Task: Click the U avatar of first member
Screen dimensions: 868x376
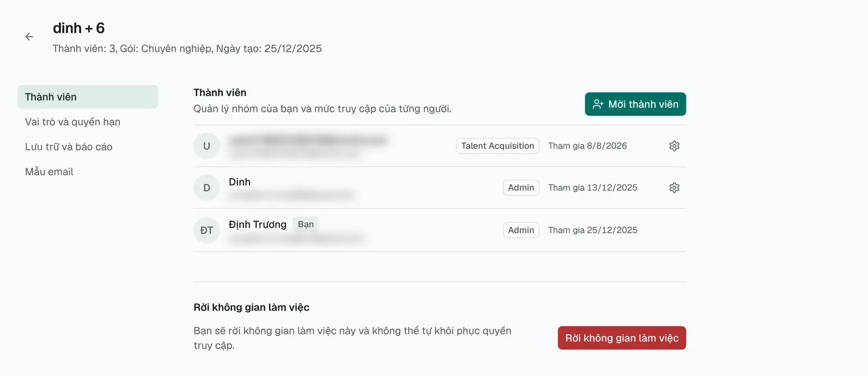Action: pyautogui.click(x=207, y=146)
